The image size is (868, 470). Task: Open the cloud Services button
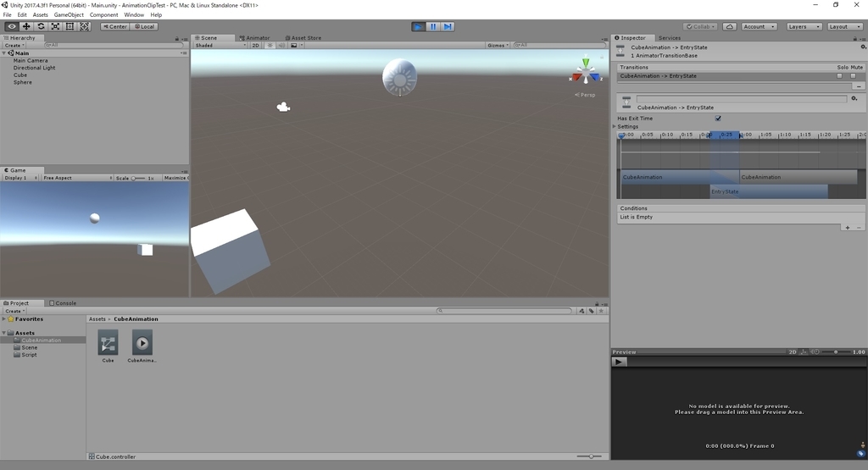(x=730, y=26)
